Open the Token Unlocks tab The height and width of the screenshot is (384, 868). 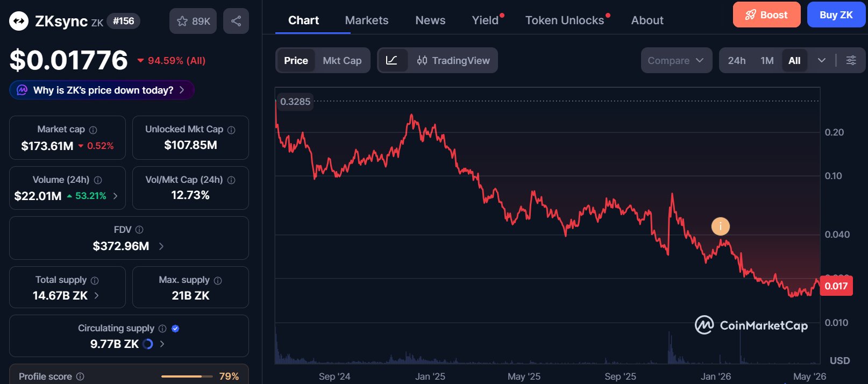pos(565,20)
